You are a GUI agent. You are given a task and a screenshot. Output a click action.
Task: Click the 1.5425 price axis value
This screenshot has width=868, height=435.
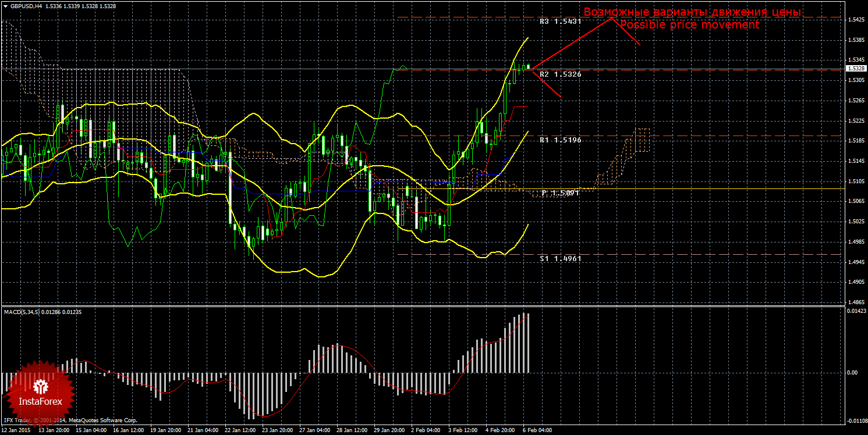pyautogui.click(x=856, y=20)
